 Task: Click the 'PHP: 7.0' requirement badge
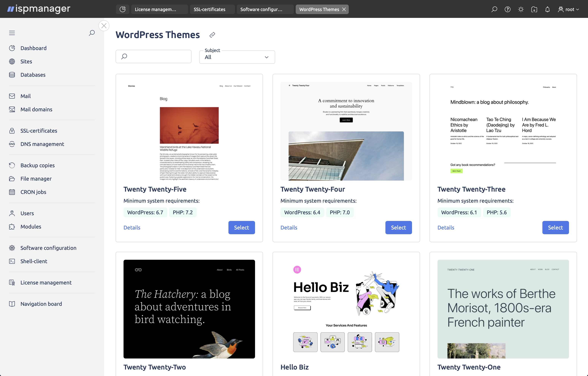(x=340, y=212)
